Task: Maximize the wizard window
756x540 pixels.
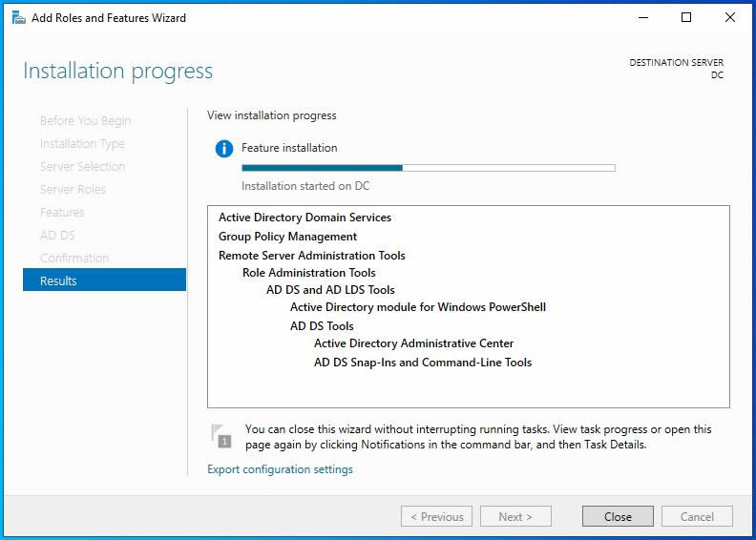Action: (x=686, y=18)
